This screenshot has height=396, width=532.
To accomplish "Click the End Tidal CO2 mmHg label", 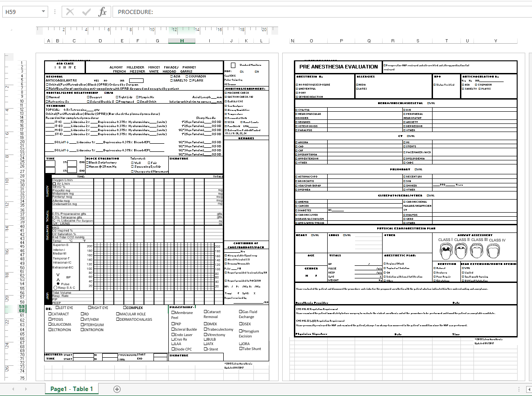I will point(68,237).
